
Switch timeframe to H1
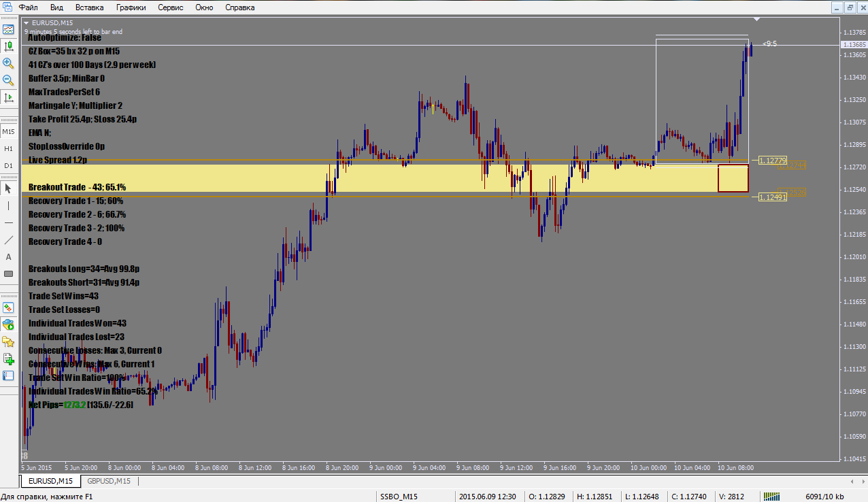[8, 148]
